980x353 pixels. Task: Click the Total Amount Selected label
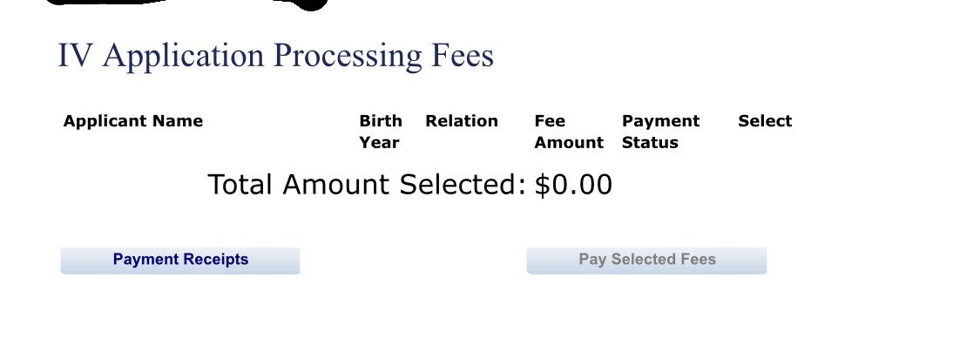coord(367,185)
